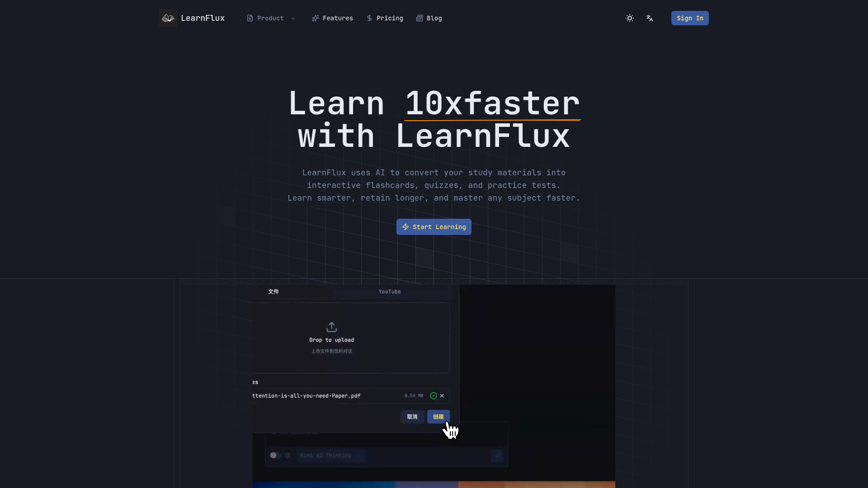Expand the Product dropdown chevron

[293, 19]
